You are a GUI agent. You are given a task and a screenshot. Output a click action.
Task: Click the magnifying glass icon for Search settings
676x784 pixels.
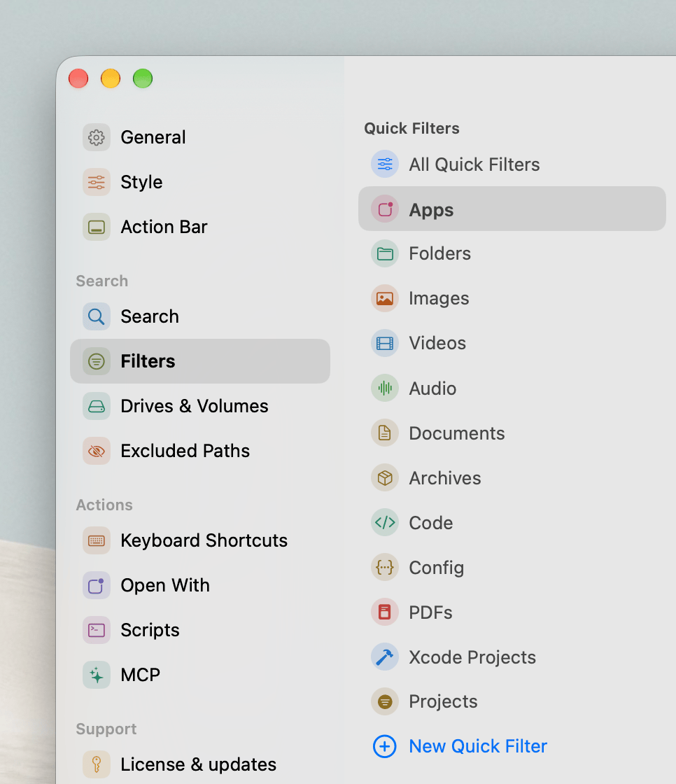pyautogui.click(x=97, y=316)
